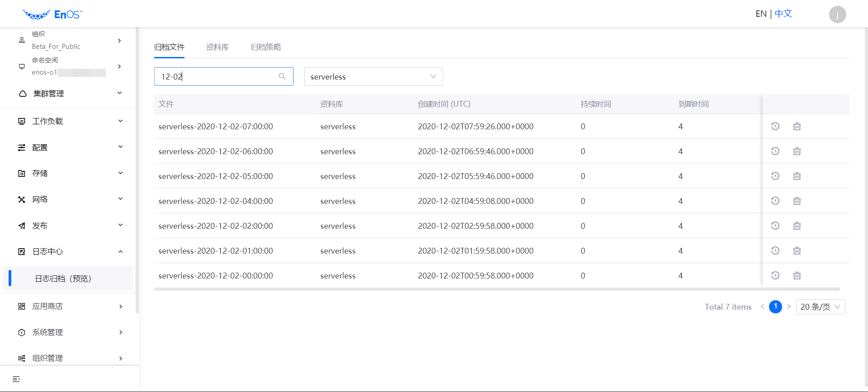This screenshot has height=392, width=868.
Task: Click the table horizontal scrollbar
Action: [x=497, y=289]
